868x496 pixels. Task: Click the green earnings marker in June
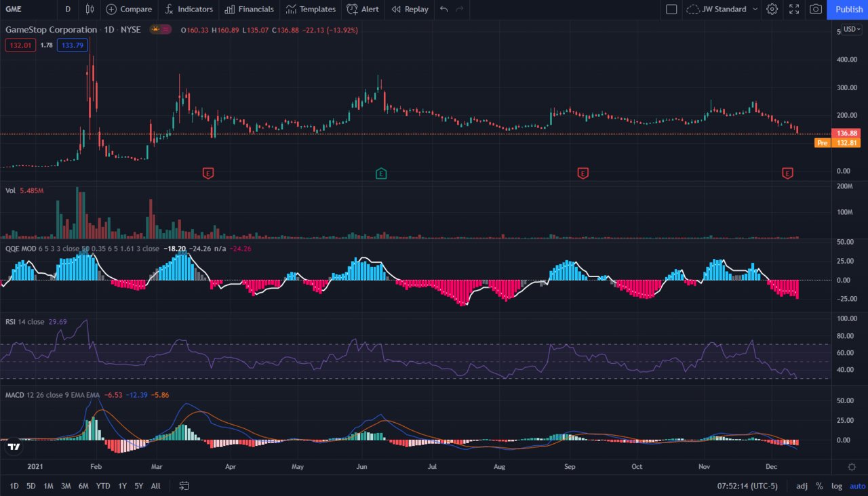381,173
